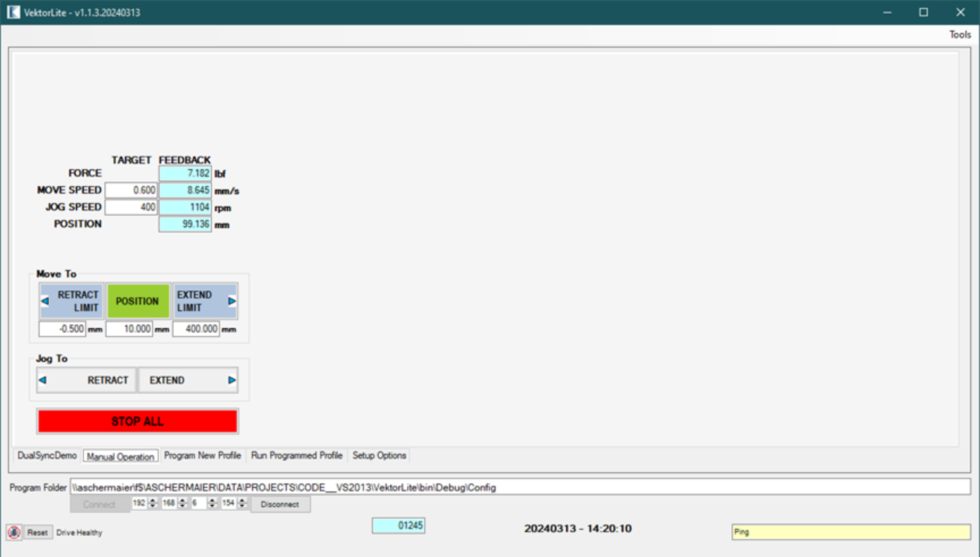Click the Force feedback value 7.182
This screenshot has width=980, height=557.
point(185,173)
